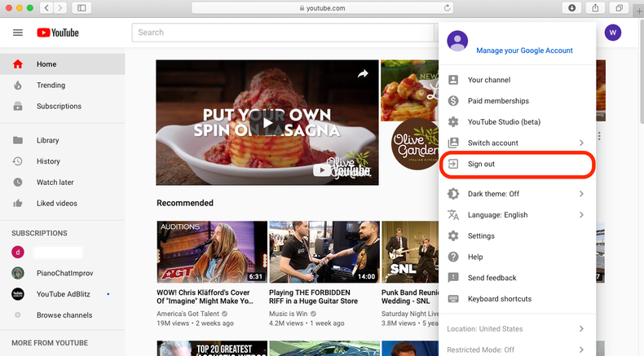Image resolution: width=644 pixels, height=356 pixels.
Task: Open the PianoChatImprov subscription channel
Action: click(64, 273)
